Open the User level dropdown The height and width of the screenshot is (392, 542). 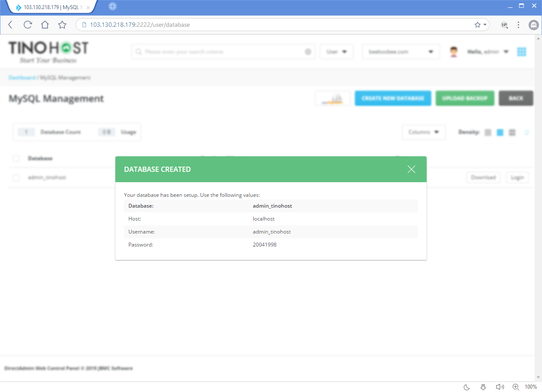pyautogui.click(x=336, y=51)
